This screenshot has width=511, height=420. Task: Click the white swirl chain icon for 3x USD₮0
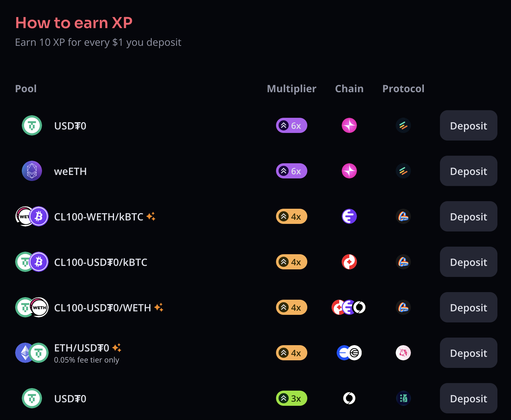pyautogui.click(x=349, y=398)
